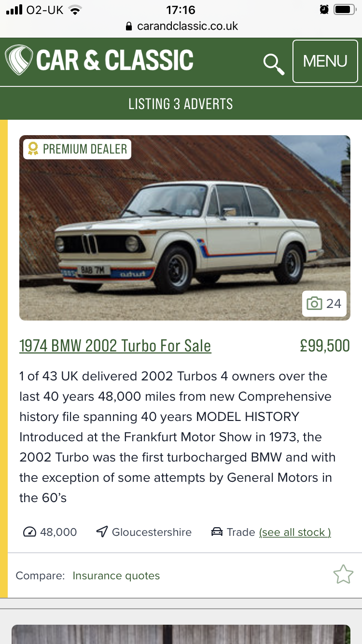Tap the padlock icon in address bar

128,26
